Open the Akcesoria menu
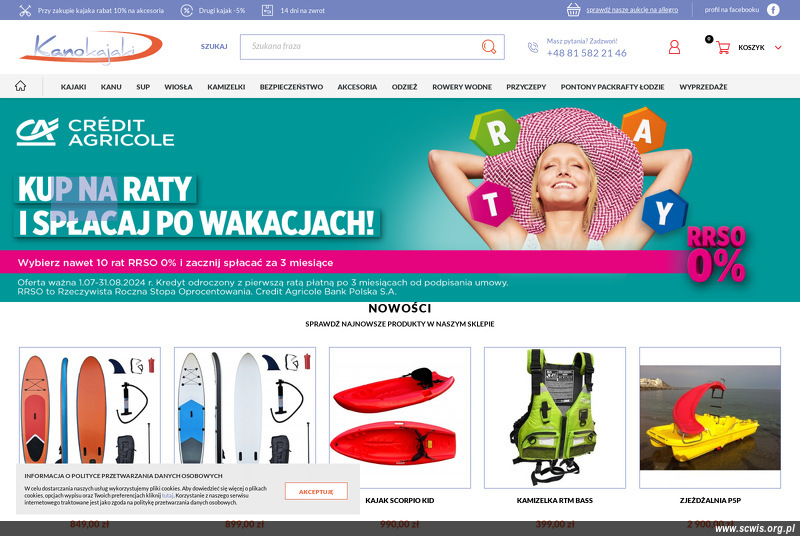The image size is (800, 536). click(x=357, y=87)
